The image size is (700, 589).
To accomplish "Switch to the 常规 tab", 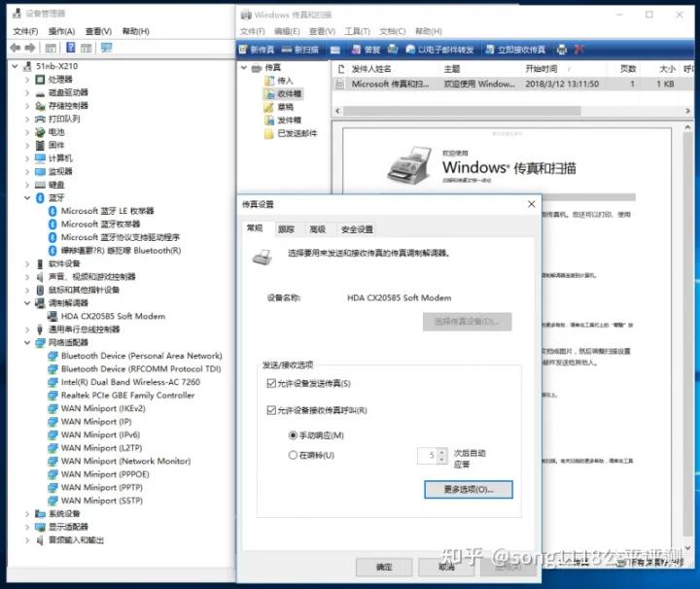I will coord(255,228).
